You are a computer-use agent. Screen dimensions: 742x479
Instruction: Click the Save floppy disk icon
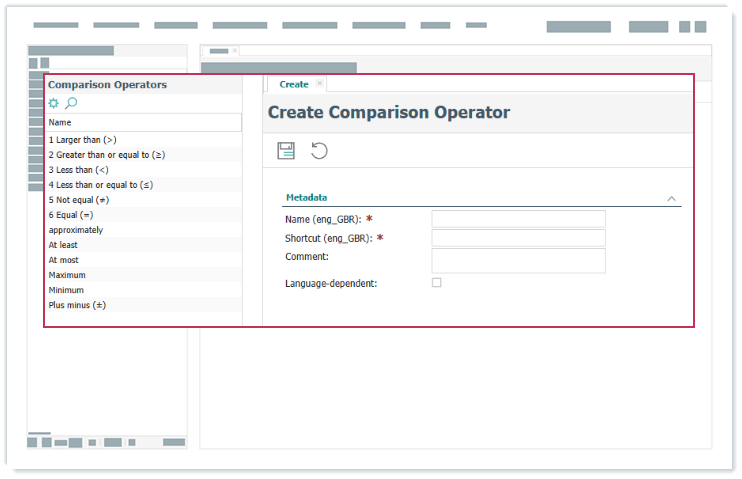tap(286, 151)
